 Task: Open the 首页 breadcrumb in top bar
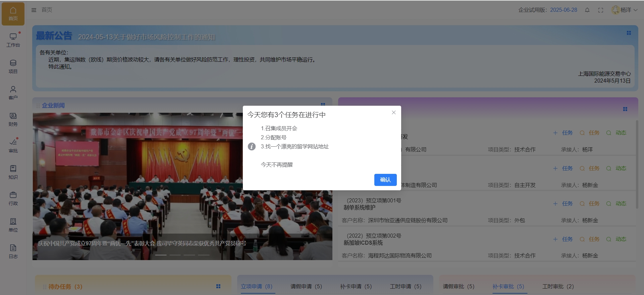tap(47, 10)
